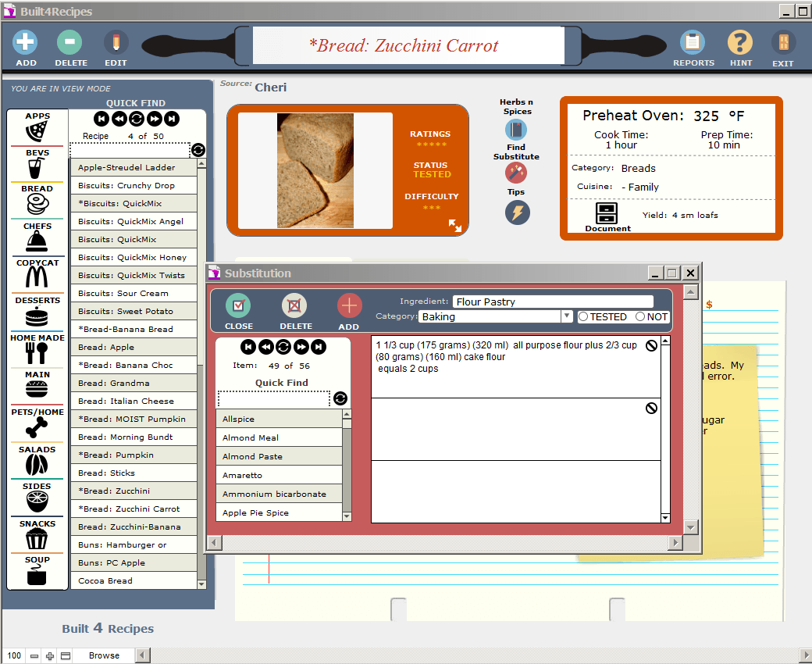Open the Tips lightning bolt icon
The height and width of the screenshot is (664, 812).
[516, 212]
